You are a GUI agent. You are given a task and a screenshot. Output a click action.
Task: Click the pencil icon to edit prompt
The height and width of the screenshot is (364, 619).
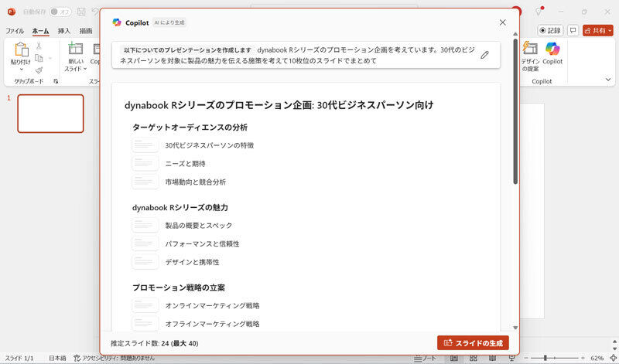[x=485, y=55]
